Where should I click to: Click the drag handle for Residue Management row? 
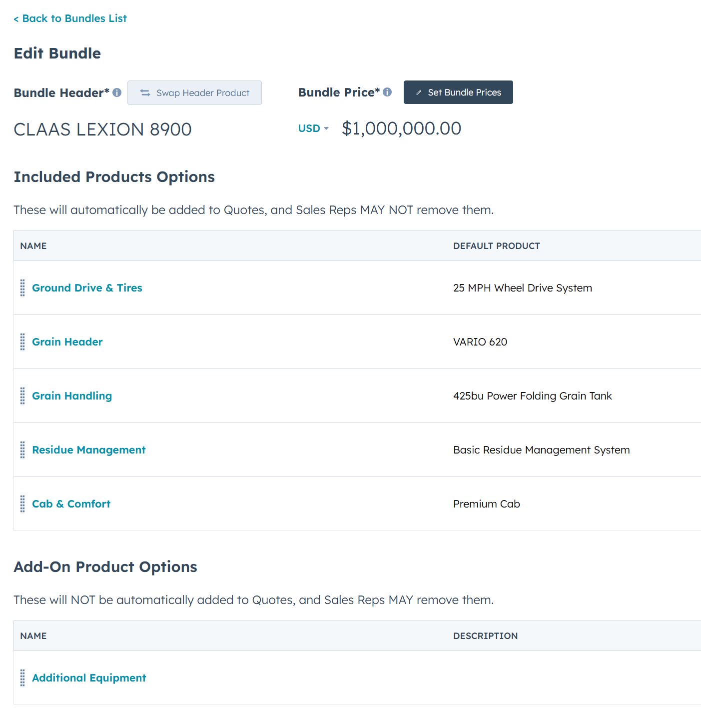22,450
